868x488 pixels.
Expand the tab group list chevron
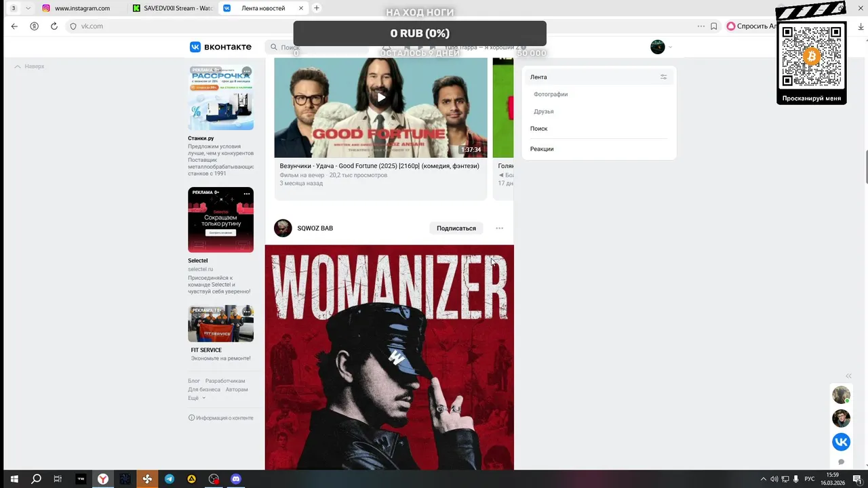pos(28,8)
